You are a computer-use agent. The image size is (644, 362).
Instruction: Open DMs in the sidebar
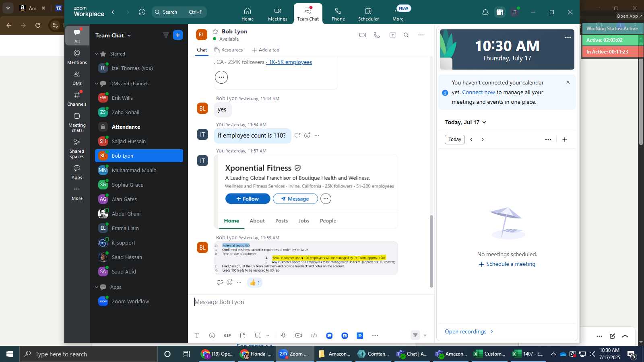(77, 78)
